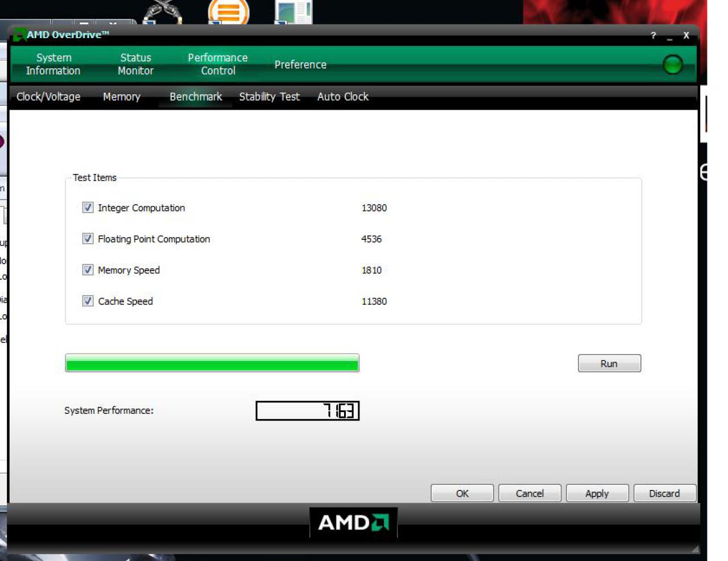
Task: Click the Integer Computation score 13080
Action: [x=374, y=208]
